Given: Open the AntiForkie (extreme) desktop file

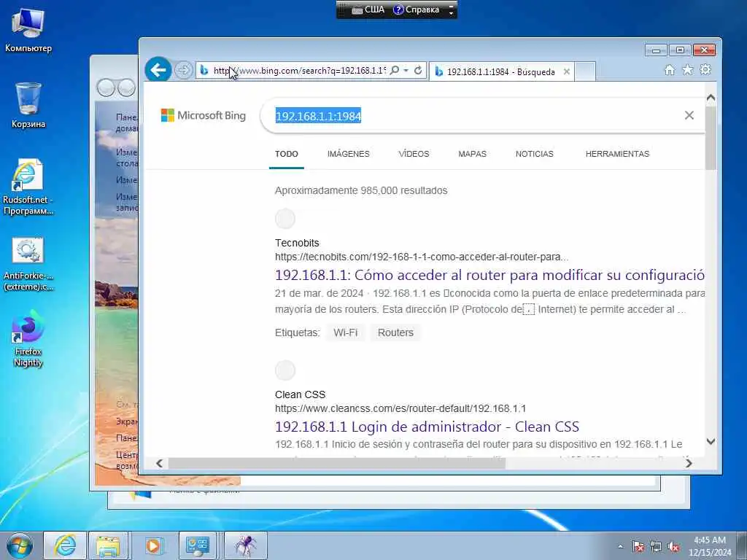Looking at the screenshot, I should point(28,263).
